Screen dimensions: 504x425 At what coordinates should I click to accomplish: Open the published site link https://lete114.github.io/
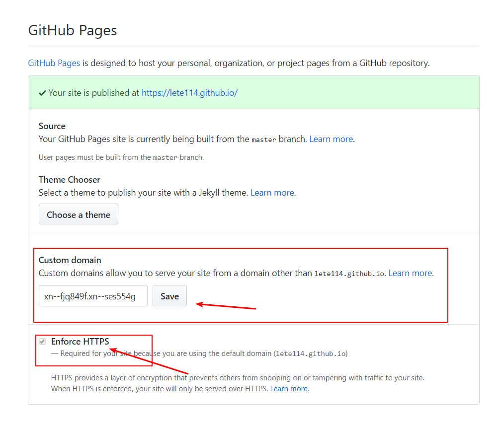pos(189,93)
